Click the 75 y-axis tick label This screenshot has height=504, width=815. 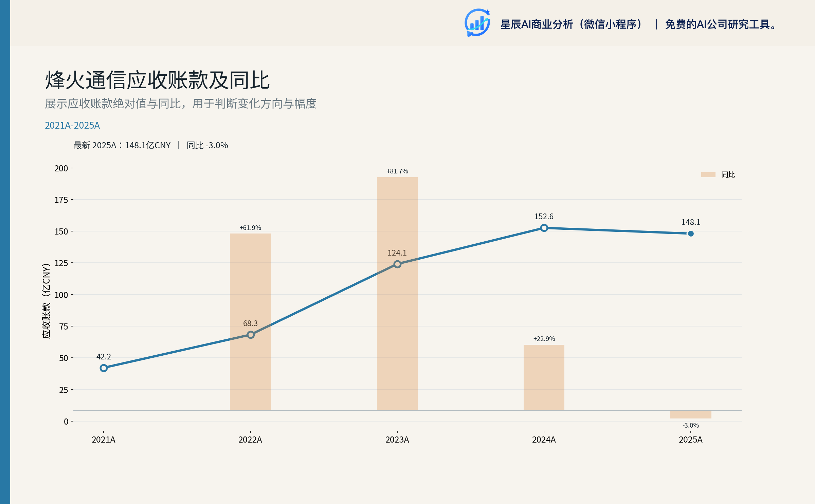(x=64, y=326)
